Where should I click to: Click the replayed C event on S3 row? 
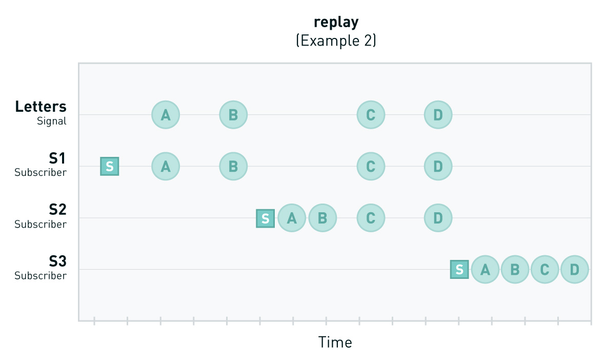(x=545, y=270)
